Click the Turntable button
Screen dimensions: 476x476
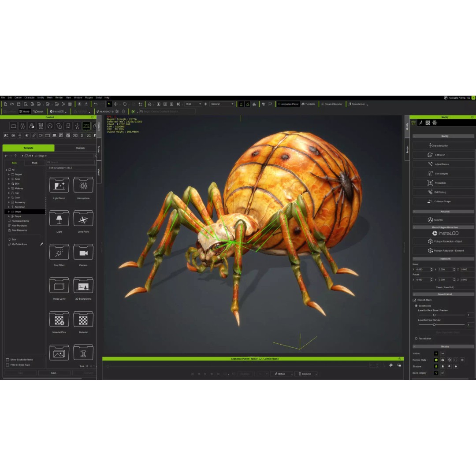(x=308, y=104)
